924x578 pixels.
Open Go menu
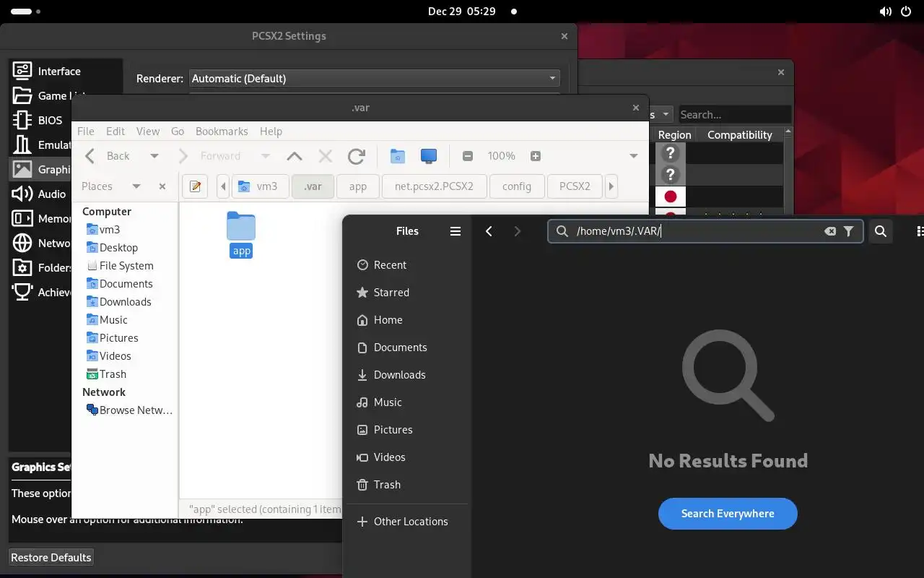pos(178,131)
